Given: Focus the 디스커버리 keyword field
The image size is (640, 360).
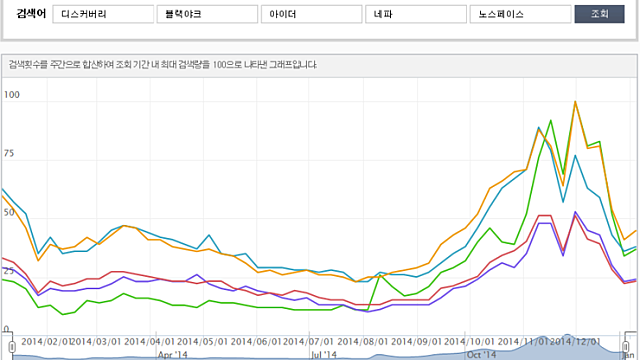Looking at the screenshot, I should 103,14.
